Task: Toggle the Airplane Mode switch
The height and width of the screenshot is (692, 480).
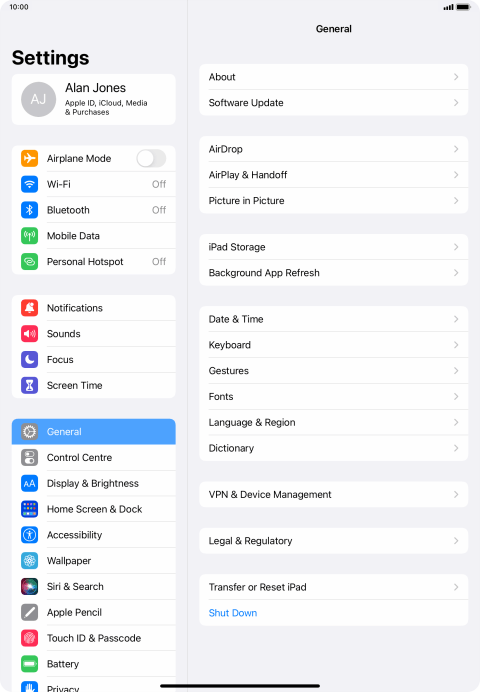Action: click(151, 158)
